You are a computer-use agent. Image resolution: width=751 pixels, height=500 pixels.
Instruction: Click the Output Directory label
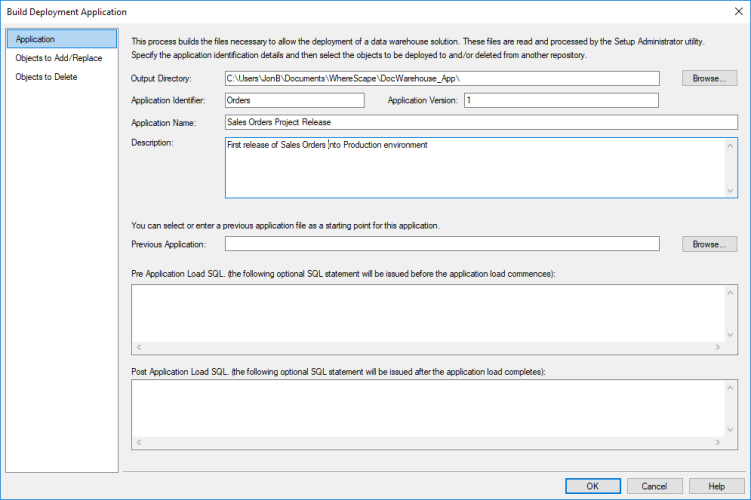click(x=161, y=79)
